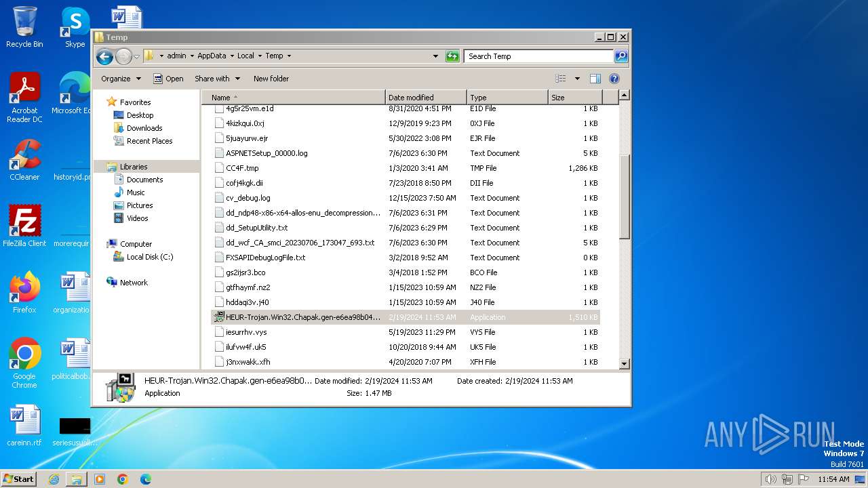Click the admin segment in address bar

176,56
